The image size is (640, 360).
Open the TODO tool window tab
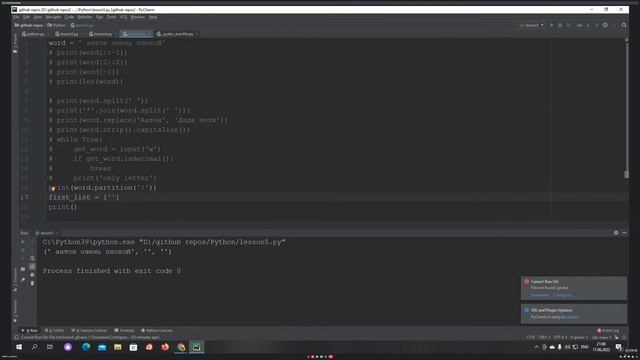[x=54, y=331]
